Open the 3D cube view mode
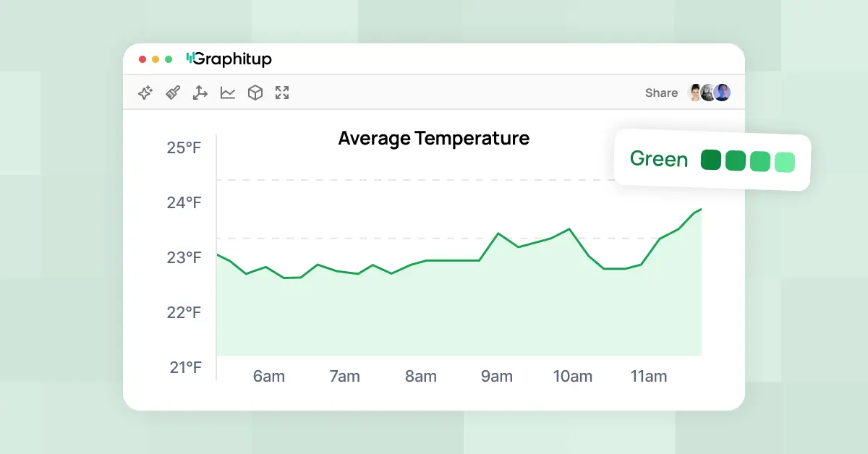This screenshot has height=454, width=868. pos(255,93)
